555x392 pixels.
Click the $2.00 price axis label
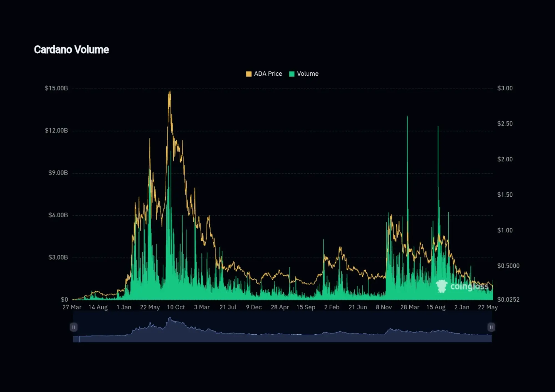505,159
